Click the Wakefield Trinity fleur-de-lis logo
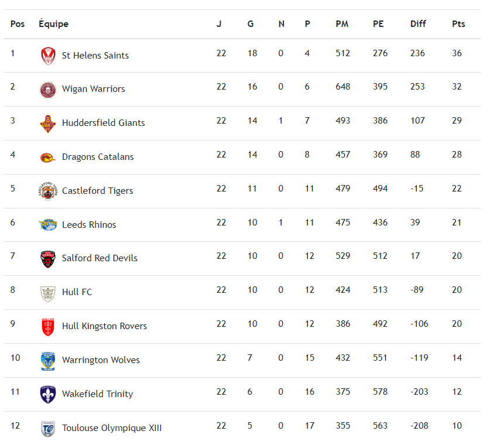Screen dimensions: 490x448 coord(48,394)
